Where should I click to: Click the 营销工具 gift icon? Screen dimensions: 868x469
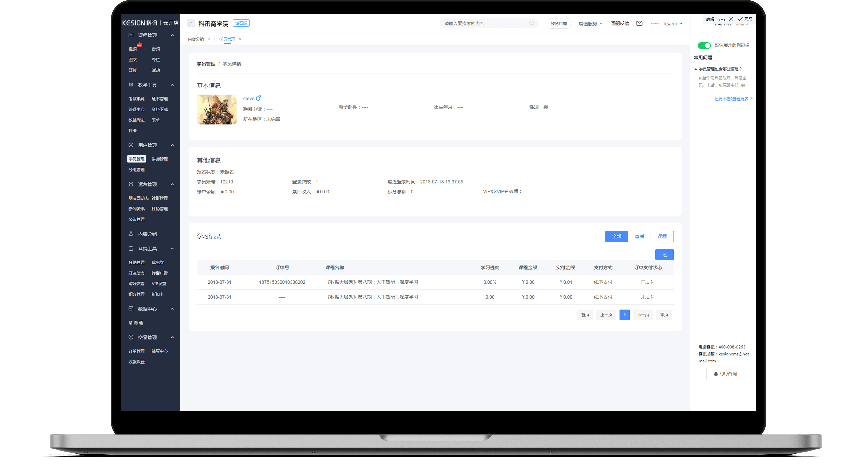pos(131,248)
